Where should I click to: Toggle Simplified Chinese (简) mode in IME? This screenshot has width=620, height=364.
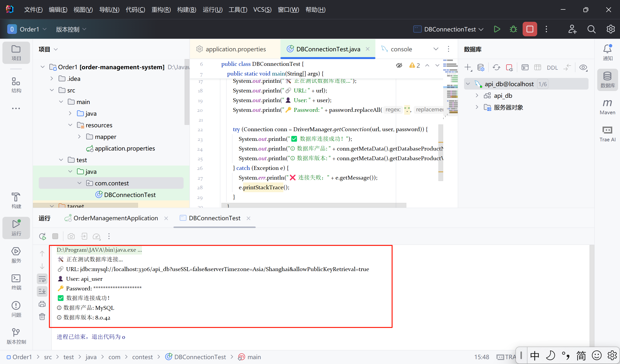(x=581, y=356)
